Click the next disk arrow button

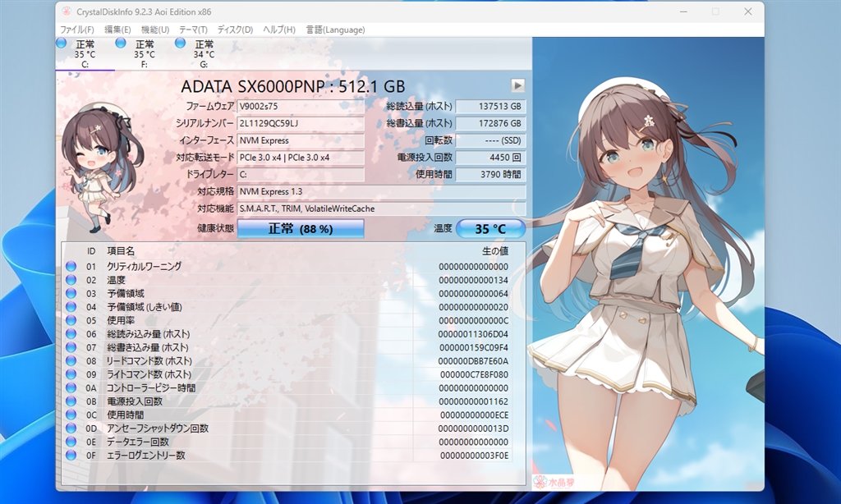click(517, 86)
